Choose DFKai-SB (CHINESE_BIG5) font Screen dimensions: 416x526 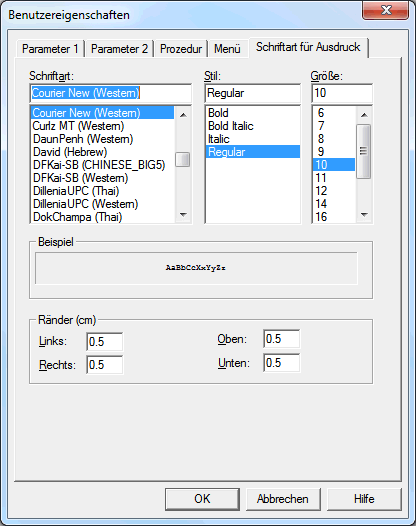(x=103, y=165)
